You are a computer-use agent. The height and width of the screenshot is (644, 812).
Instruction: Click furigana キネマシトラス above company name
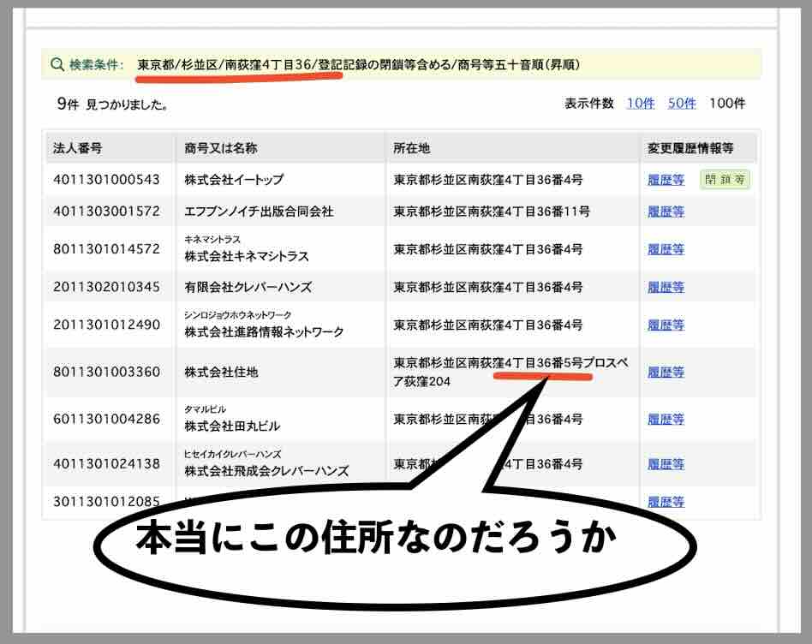click(x=212, y=239)
